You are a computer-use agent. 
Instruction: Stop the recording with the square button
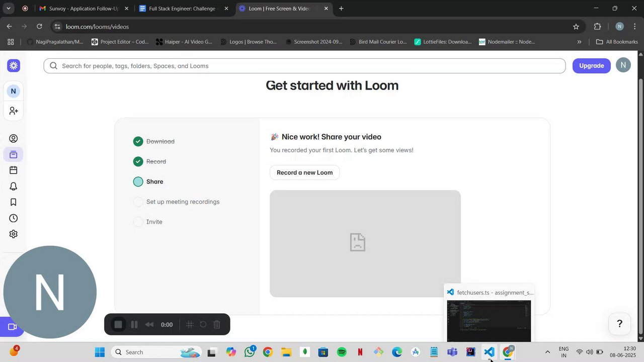tap(118, 325)
